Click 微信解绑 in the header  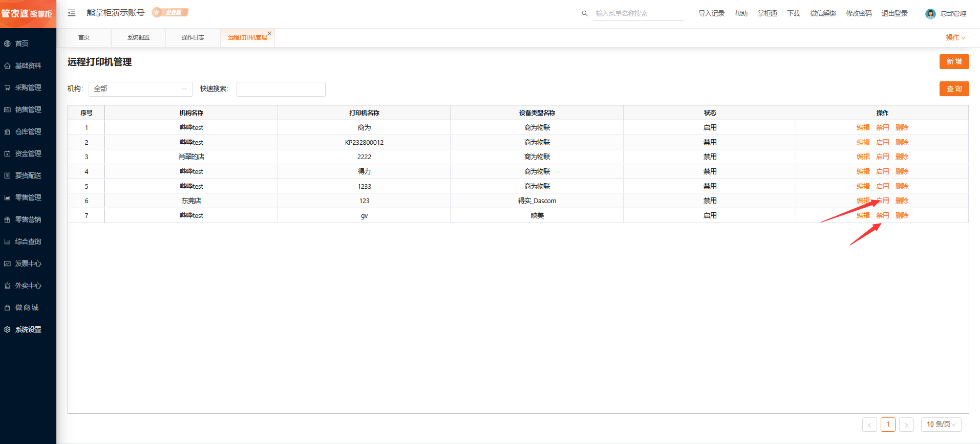pyautogui.click(x=823, y=13)
